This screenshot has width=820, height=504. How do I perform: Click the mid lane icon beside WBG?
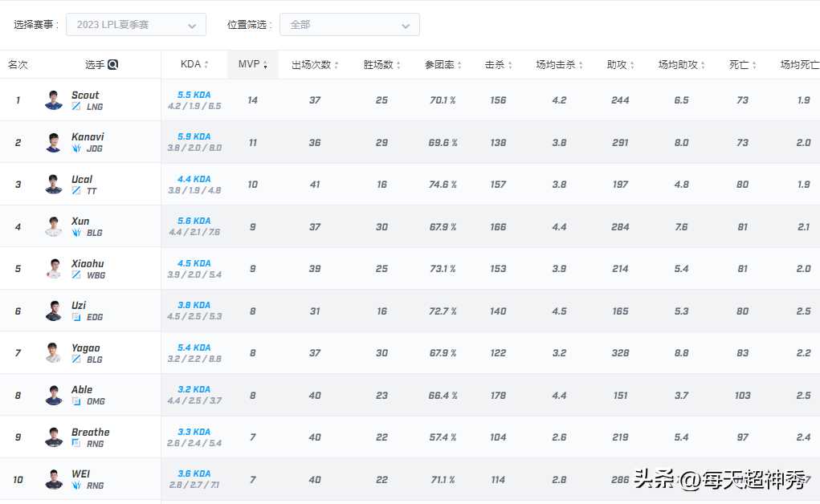pyautogui.click(x=76, y=275)
